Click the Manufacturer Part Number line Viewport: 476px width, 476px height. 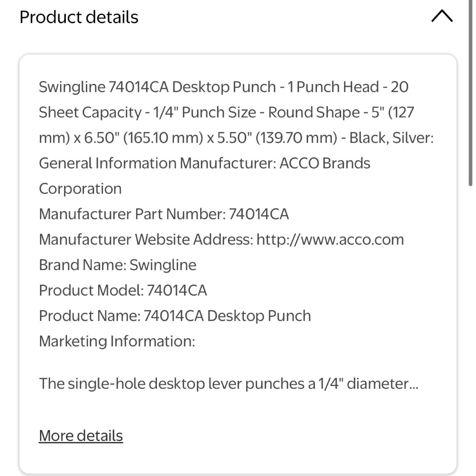(x=164, y=214)
